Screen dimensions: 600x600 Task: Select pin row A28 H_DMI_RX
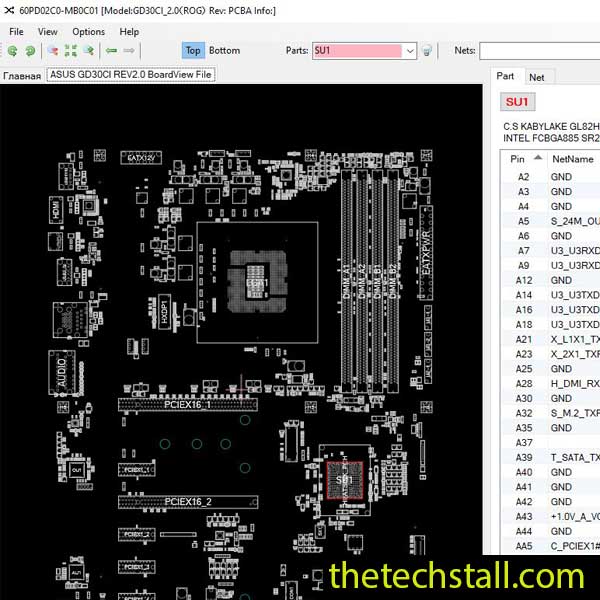pos(550,384)
